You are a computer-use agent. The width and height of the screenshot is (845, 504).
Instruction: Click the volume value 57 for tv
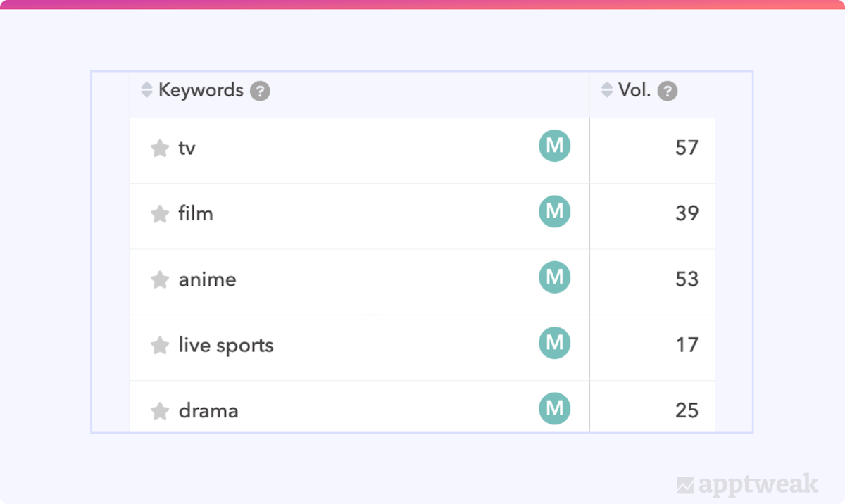pos(686,148)
